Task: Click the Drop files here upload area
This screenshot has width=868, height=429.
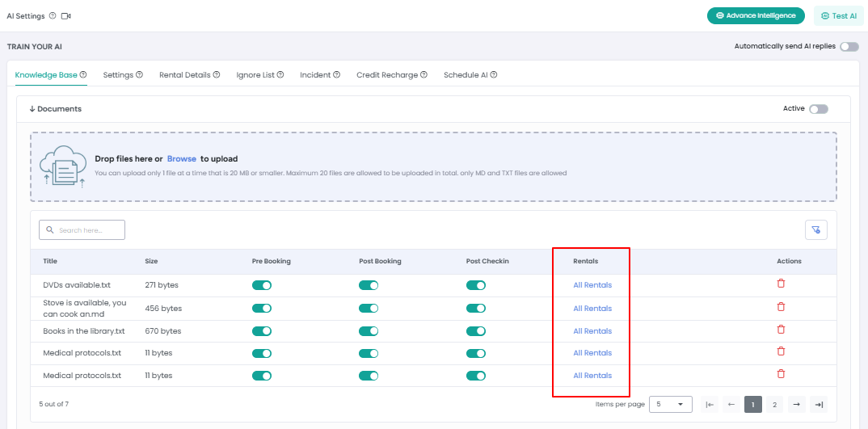Action: pos(433,166)
